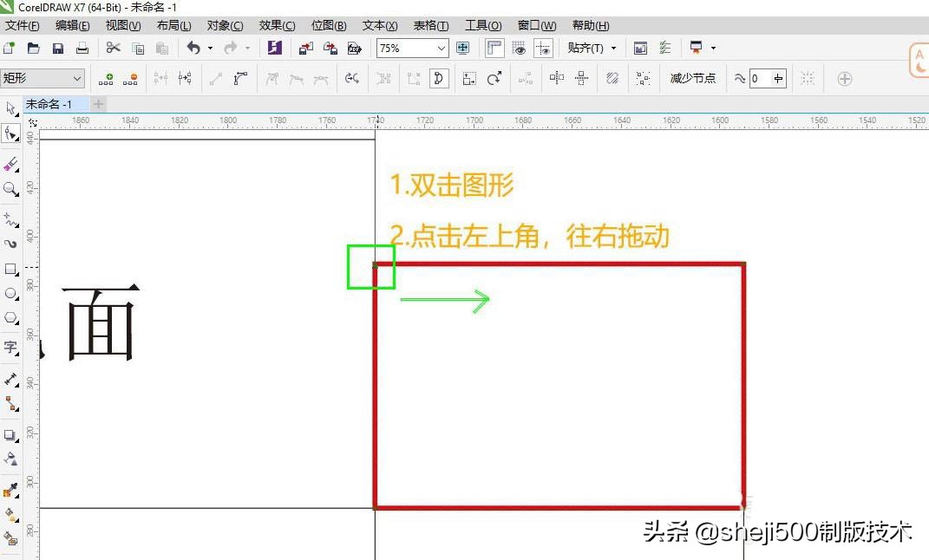The width and height of the screenshot is (929, 560).
Task: Toggle the show guidelines button
Action: point(543,49)
